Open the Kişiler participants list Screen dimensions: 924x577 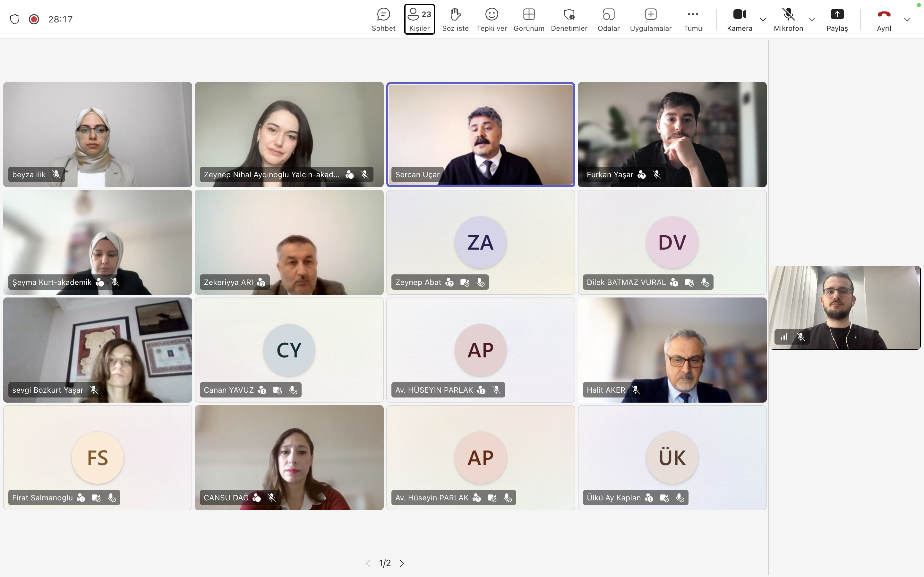419,19
